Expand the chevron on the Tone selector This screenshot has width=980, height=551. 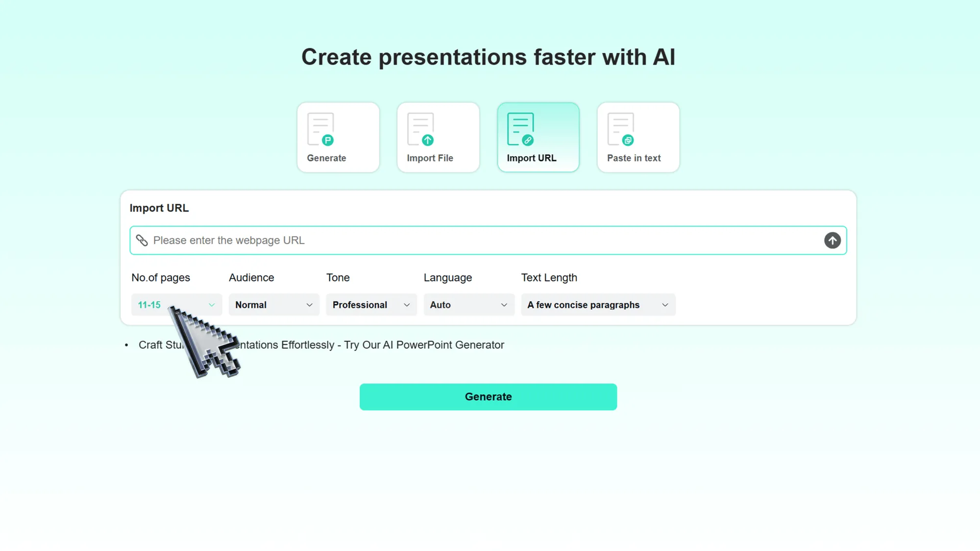coord(407,305)
